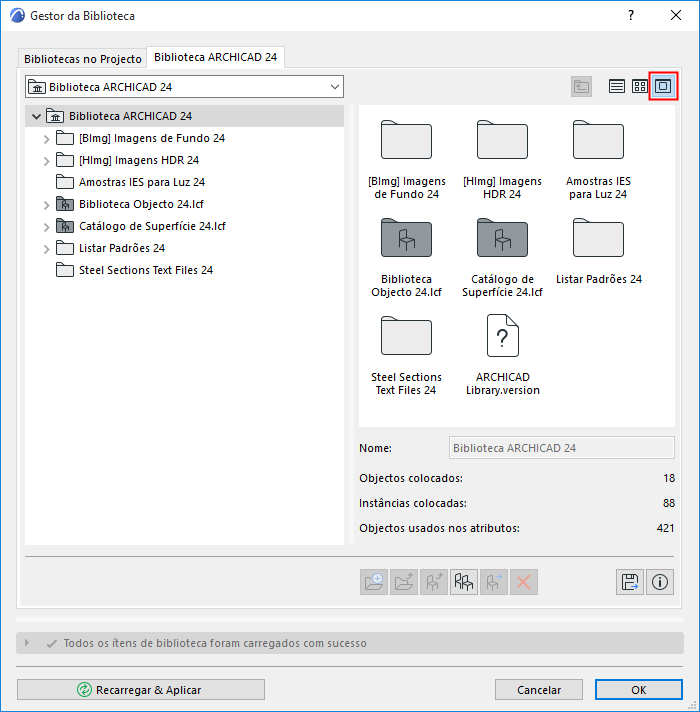Expand the library status message triangle
This screenshot has width=700, height=712.
[27, 643]
